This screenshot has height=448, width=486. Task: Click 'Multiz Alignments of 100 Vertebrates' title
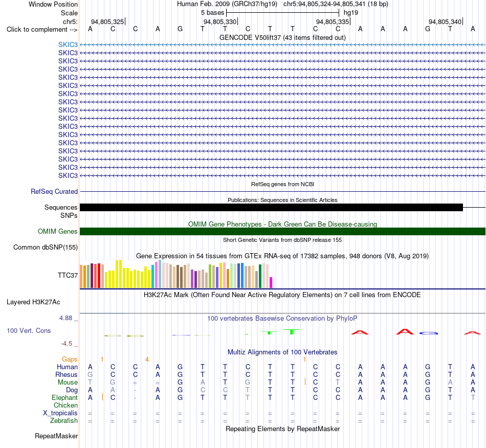pos(282,352)
